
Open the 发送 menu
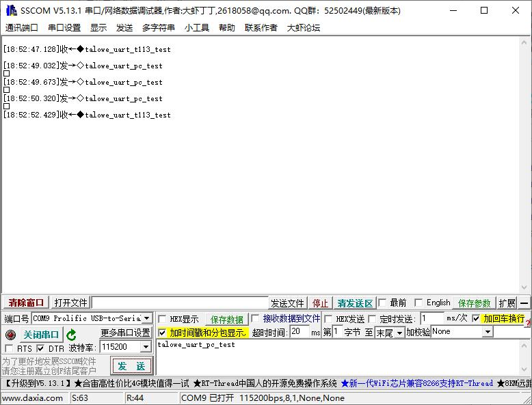(124, 27)
